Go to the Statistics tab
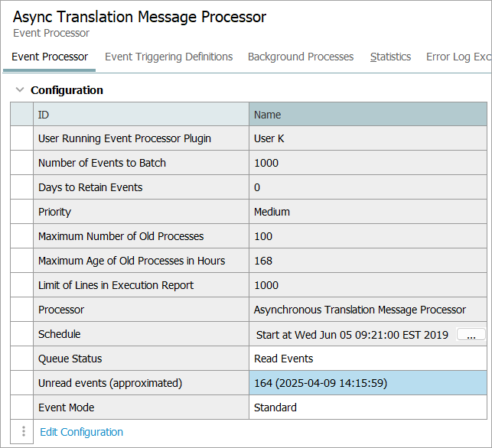The height and width of the screenshot is (448, 492). pos(390,57)
